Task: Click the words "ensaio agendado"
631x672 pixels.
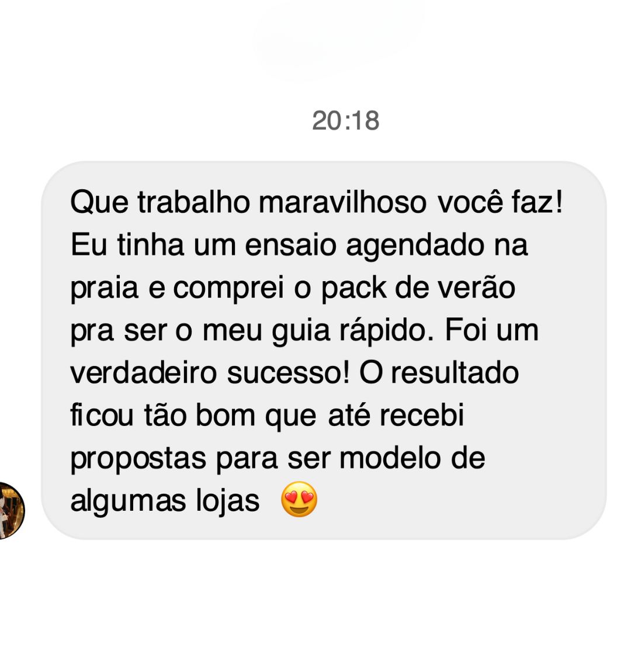Action: point(364,245)
